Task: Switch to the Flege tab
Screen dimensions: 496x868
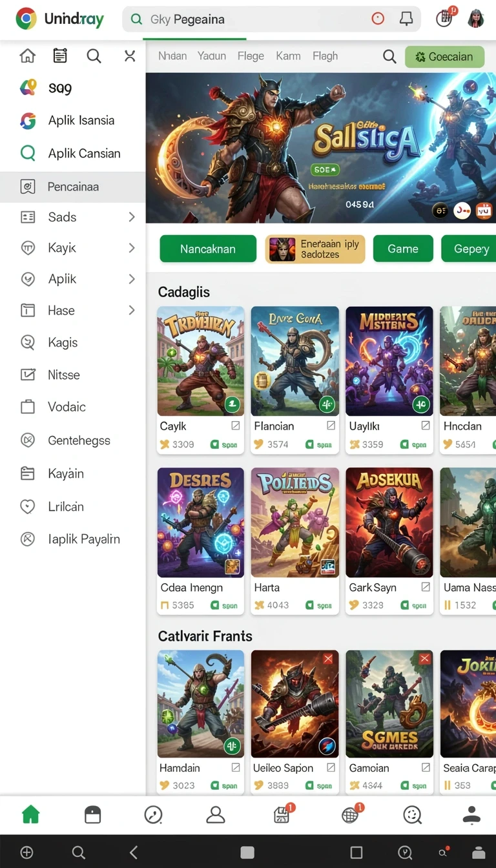Action: tap(251, 56)
